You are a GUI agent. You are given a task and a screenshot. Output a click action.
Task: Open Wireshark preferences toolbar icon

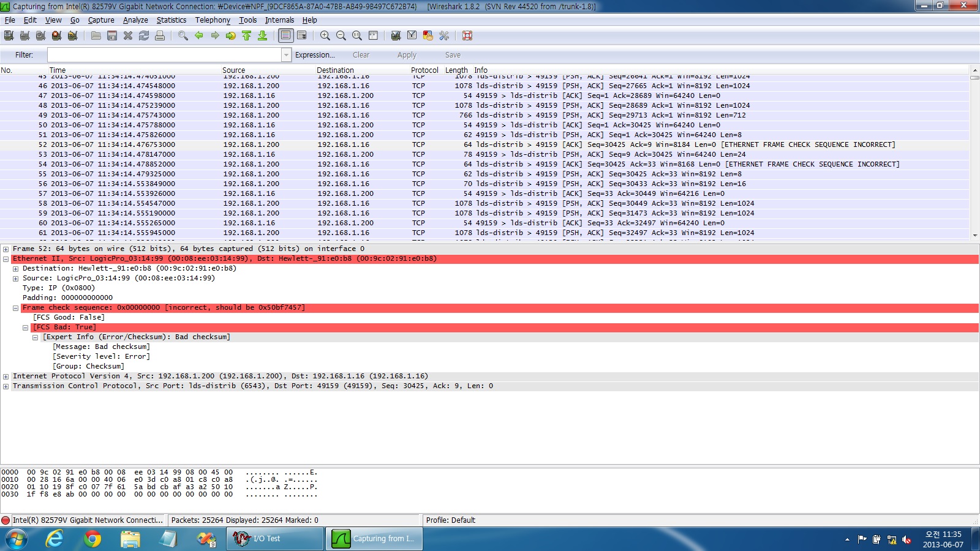tap(444, 36)
